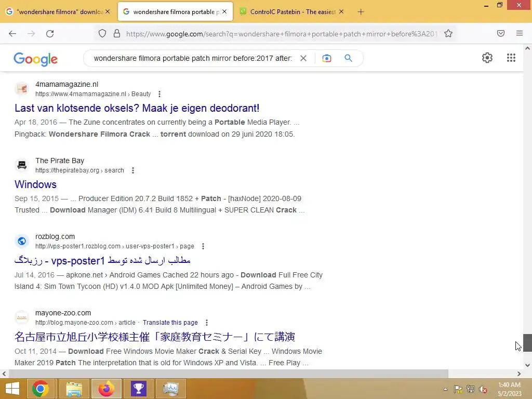Image resolution: width=532 pixels, height=399 pixels.
Task: Click the horizontal scrollbar at page bottom
Action: (229, 374)
